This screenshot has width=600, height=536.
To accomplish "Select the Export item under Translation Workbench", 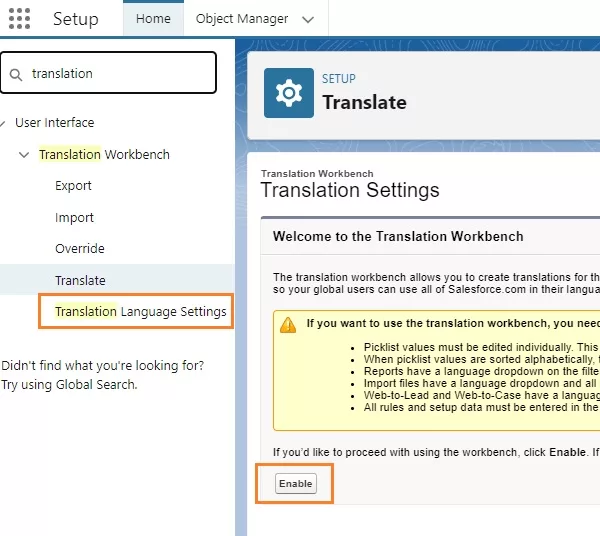I will [x=73, y=186].
